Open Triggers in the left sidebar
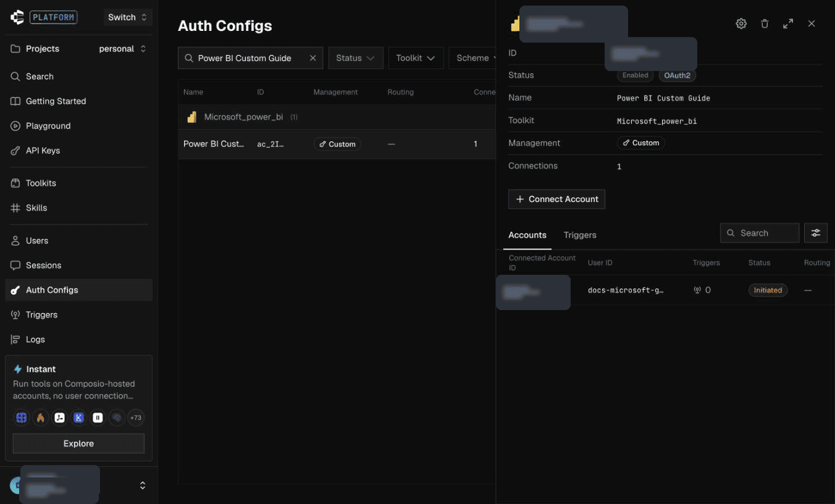835x504 pixels. 79,315
